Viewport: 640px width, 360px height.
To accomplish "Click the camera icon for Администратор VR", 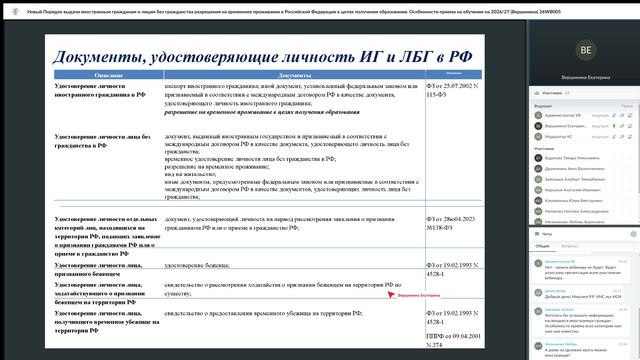I will click(622, 116).
